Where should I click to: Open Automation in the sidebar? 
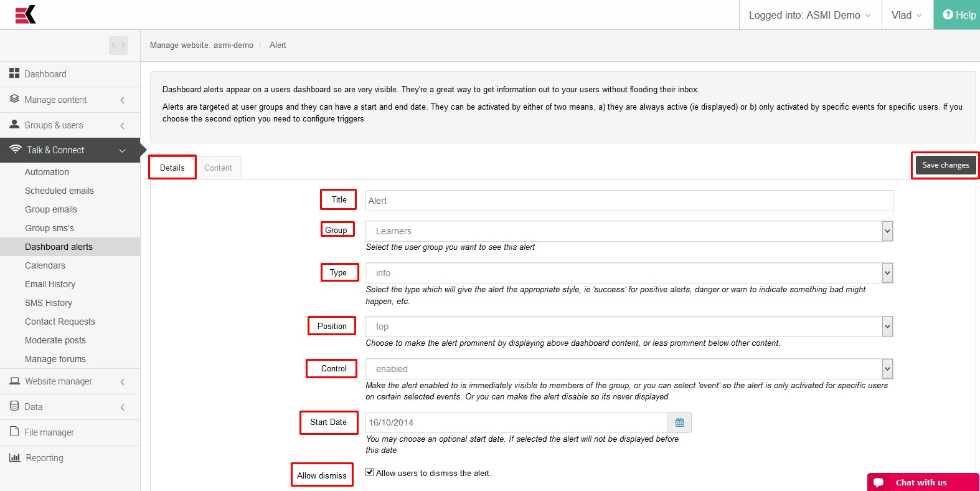pos(47,172)
